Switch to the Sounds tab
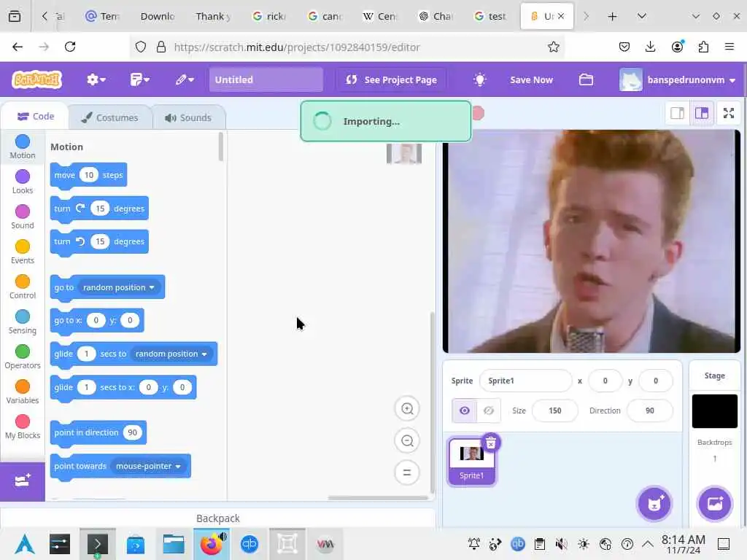747x560 pixels. click(x=189, y=117)
